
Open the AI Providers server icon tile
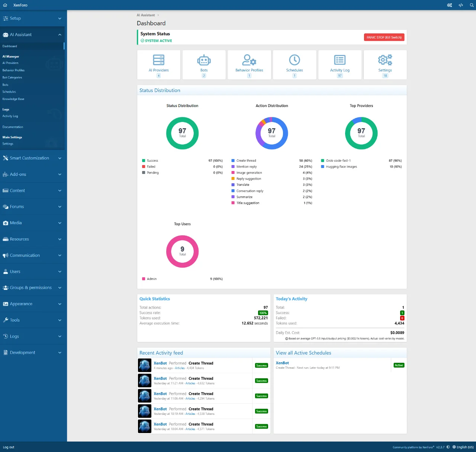[158, 60]
